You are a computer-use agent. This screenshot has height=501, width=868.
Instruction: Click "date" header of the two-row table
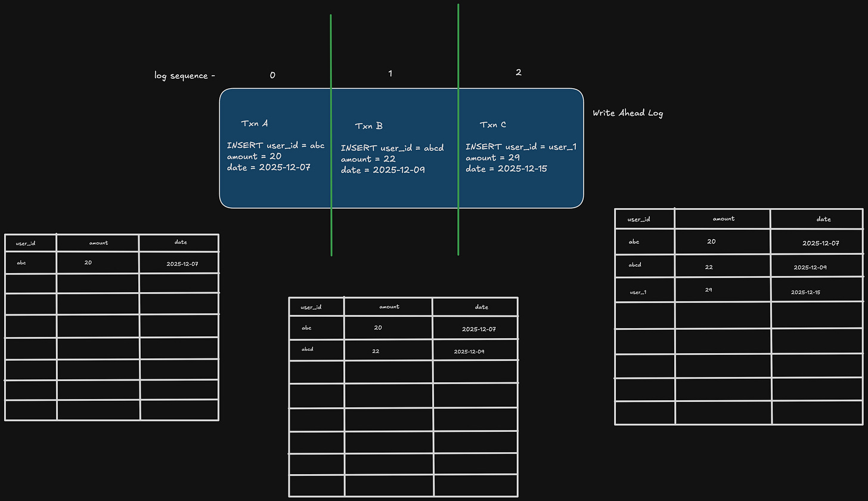[x=482, y=307]
